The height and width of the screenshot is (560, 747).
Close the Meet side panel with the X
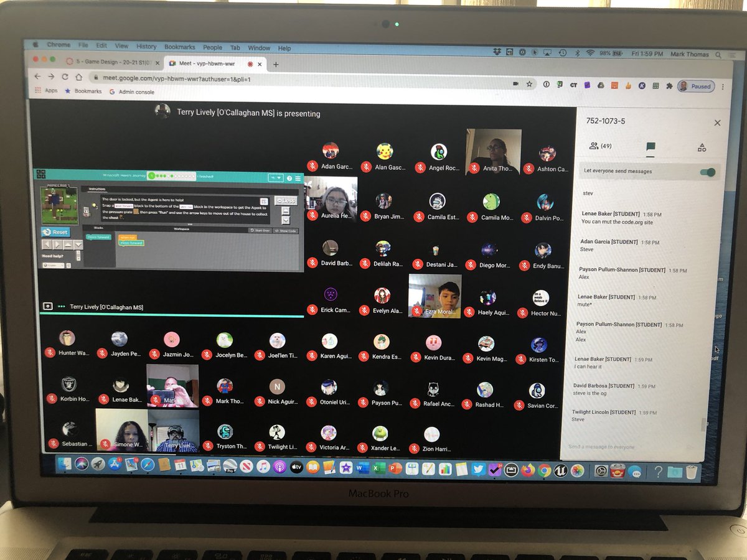(717, 123)
